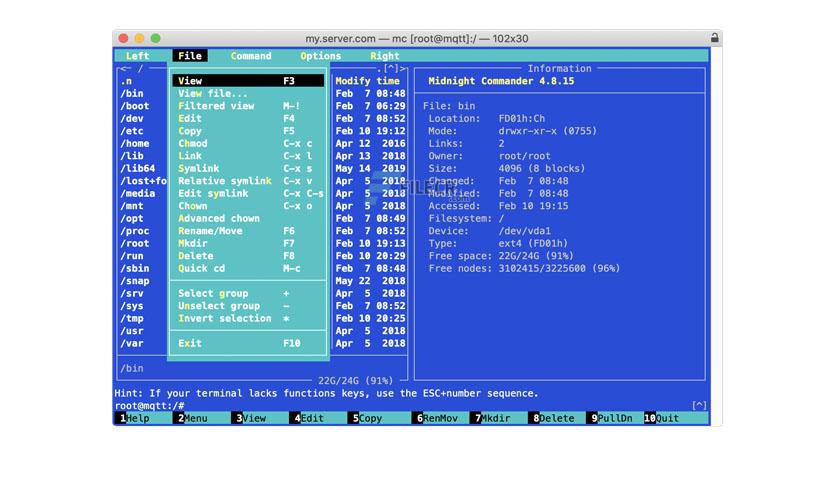This screenshot has width=836, height=484.
Task: Select Rename/Move F6 entry
Action: tap(248, 231)
